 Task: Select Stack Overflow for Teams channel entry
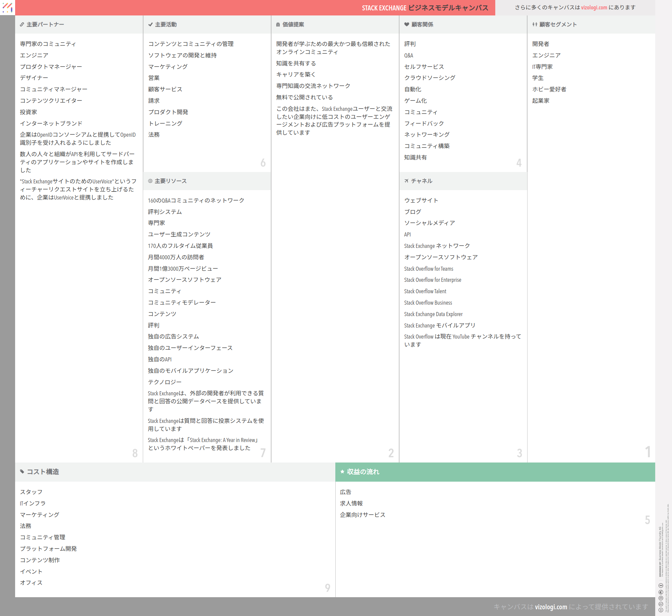coord(428,269)
